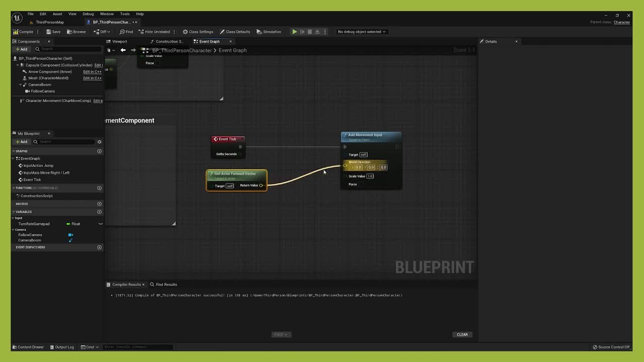The image size is (644, 362).
Task: Click Edit in C++ for Mesh
Action: pos(92,78)
